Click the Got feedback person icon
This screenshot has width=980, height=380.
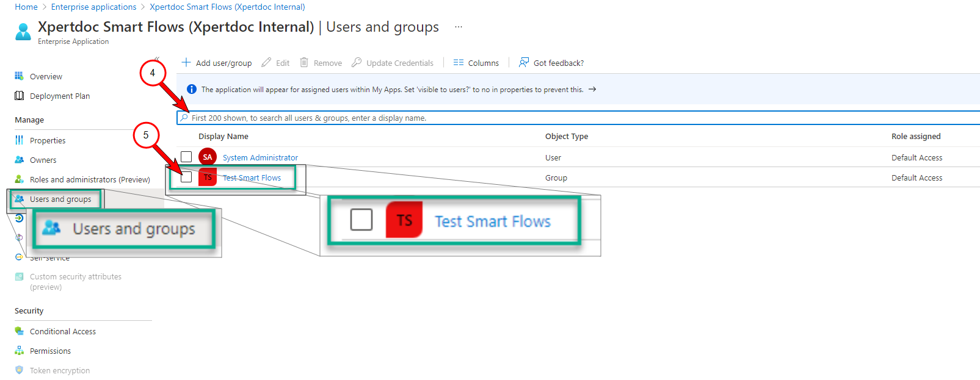pos(524,62)
